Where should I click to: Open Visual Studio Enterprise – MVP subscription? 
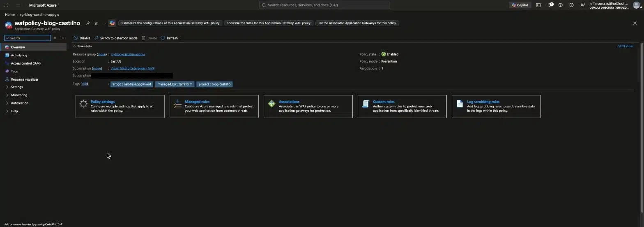pos(132,68)
